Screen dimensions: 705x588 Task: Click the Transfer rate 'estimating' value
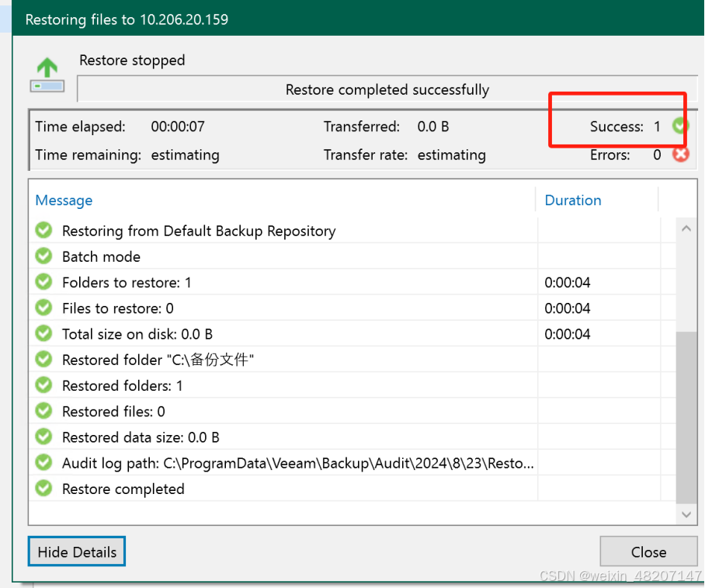tap(451, 155)
